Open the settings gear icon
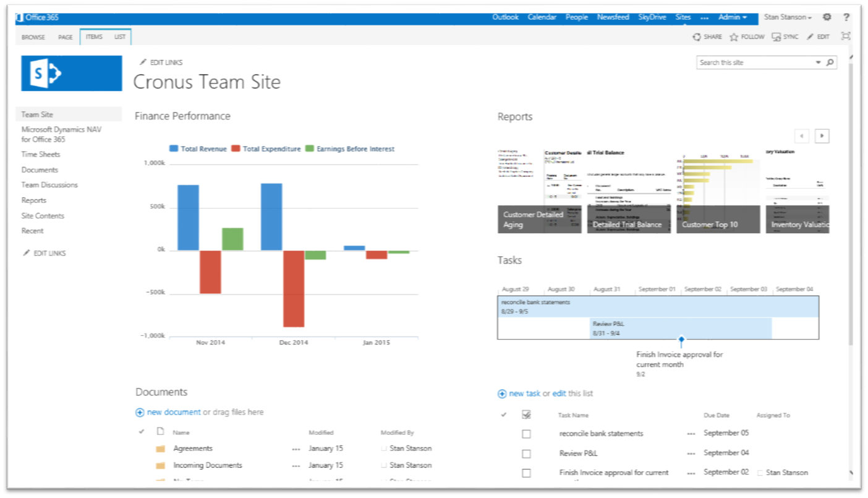Viewport: 868px width, 498px height. (x=827, y=17)
